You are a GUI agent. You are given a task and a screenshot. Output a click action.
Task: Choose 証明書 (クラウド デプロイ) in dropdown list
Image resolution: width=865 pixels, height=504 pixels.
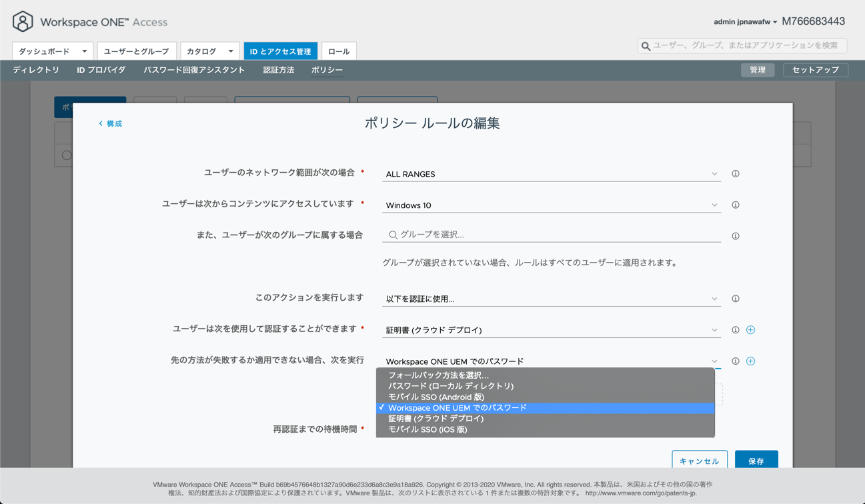(x=546, y=419)
